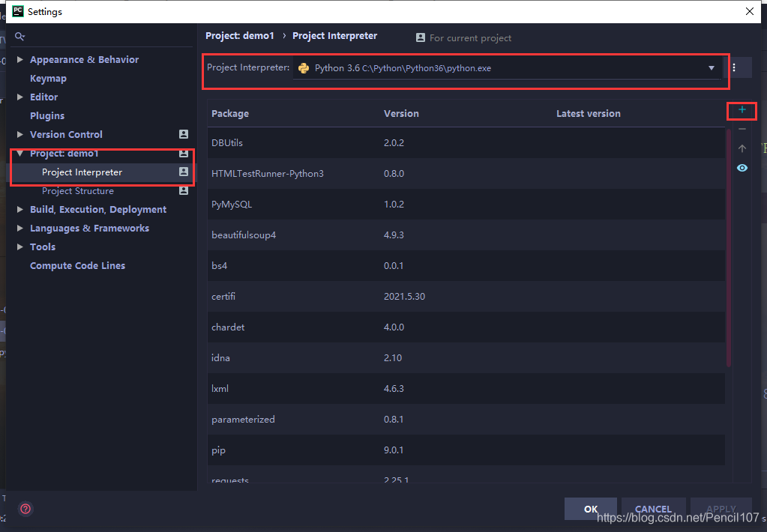This screenshot has width=767, height=532.
Task: Expand the Version Control section
Action: point(20,134)
